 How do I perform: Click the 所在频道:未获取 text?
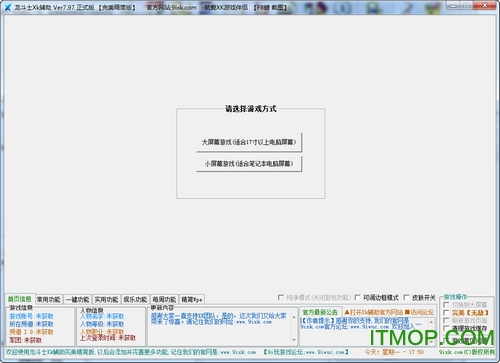(x=31, y=324)
